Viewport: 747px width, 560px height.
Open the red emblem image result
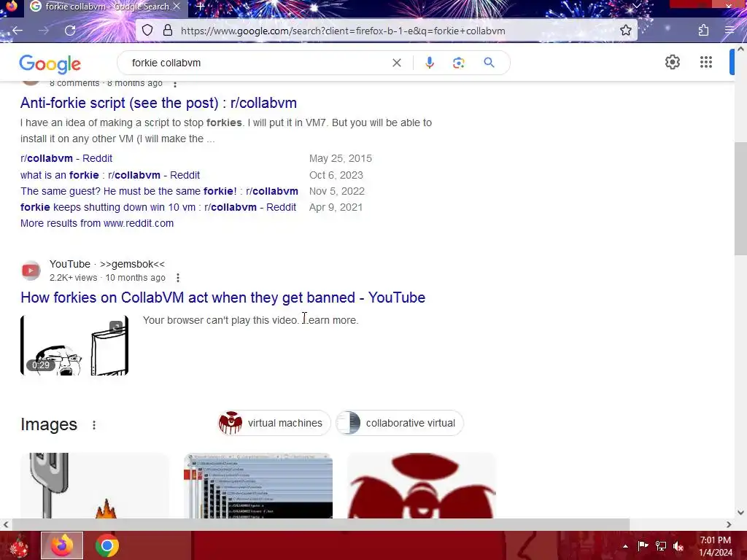point(422,486)
